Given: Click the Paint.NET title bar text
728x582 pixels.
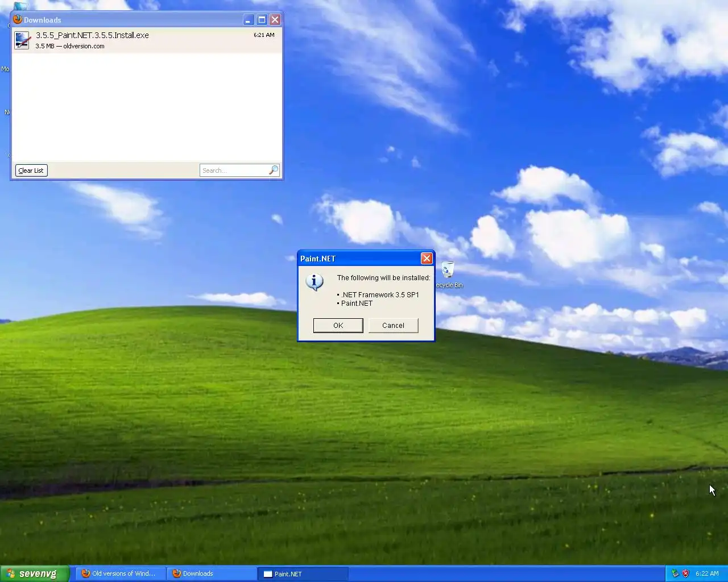Looking at the screenshot, I should pyautogui.click(x=318, y=259).
